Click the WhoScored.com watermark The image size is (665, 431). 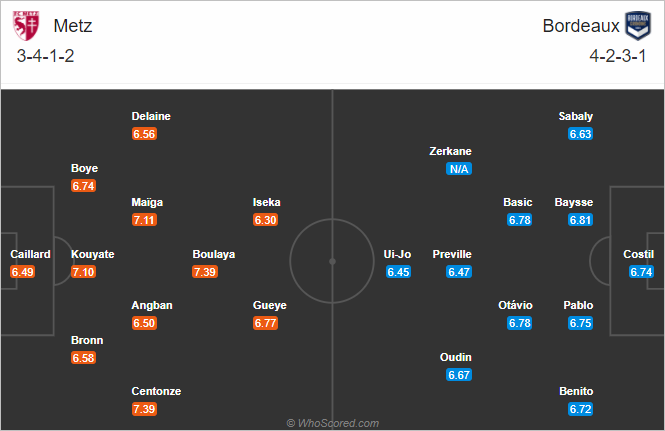pos(333,423)
